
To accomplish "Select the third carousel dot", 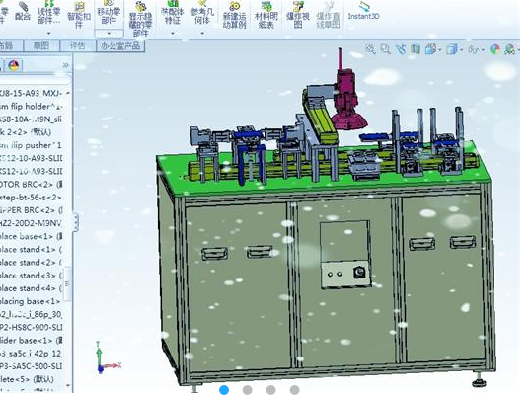I will [x=270, y=389].
